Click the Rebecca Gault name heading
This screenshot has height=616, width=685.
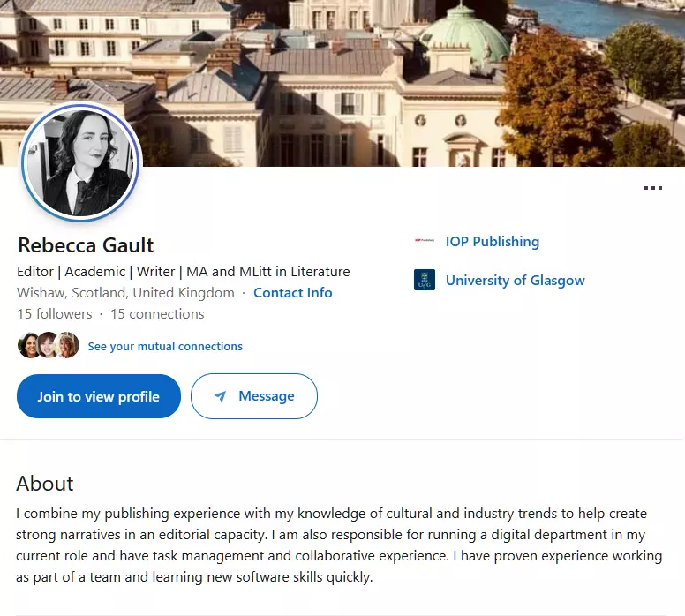(86, 245)
